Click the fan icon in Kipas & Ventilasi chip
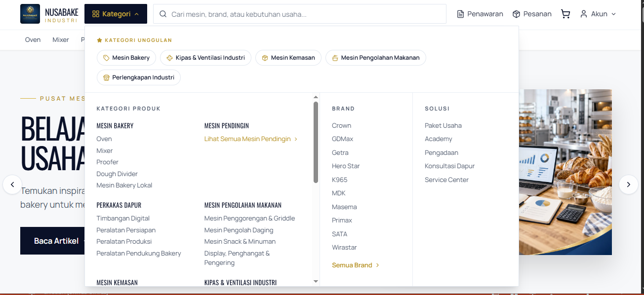Viewport: 644px width, 295px height. [x=169, y=58]
